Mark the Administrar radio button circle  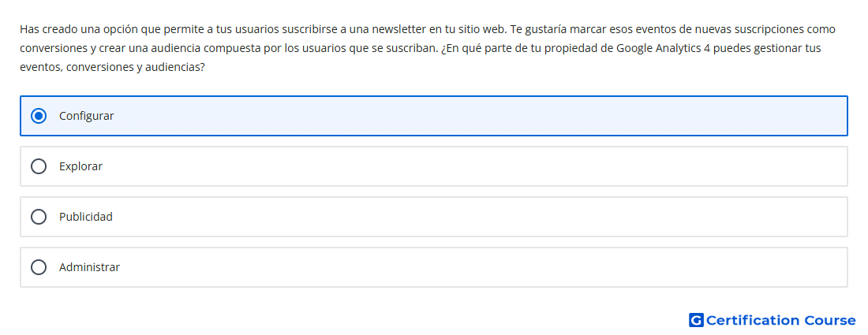point(39,267)
